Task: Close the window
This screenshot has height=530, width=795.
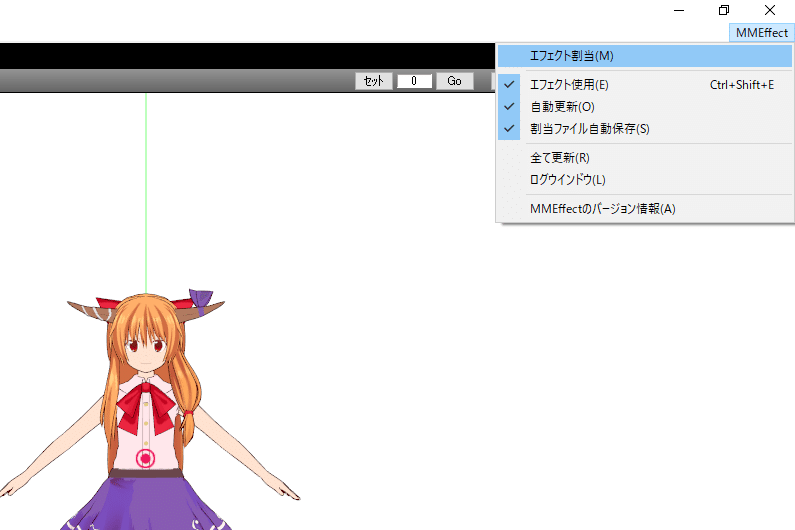Action: coord(770,10)
